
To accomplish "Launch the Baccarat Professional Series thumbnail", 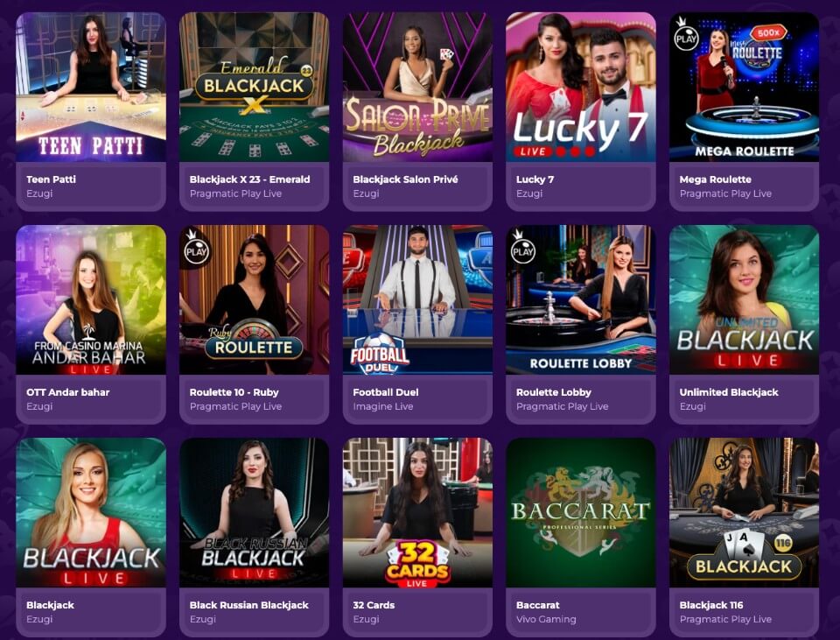I will coord(581,512).
